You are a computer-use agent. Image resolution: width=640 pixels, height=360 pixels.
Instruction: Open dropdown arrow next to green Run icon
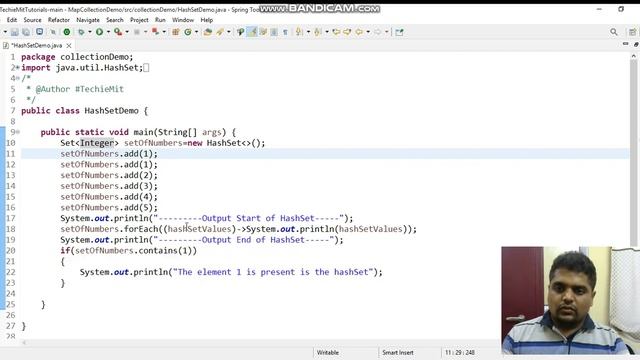click(108, 32)
